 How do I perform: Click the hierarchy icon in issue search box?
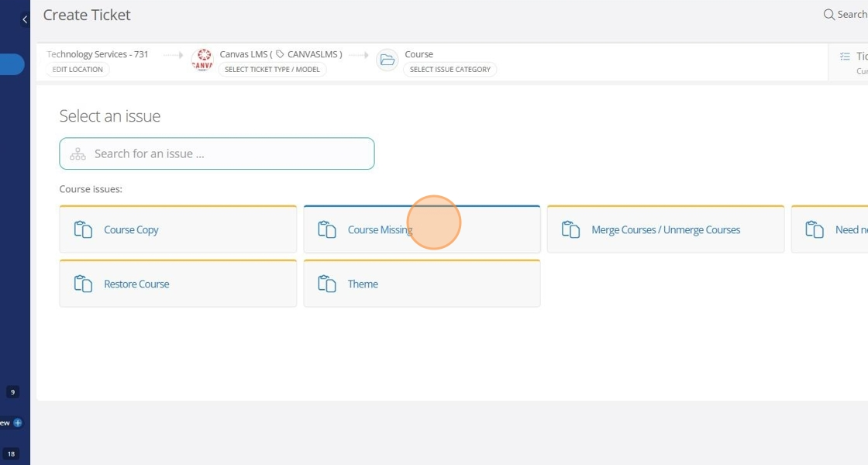tap(77, 153)
